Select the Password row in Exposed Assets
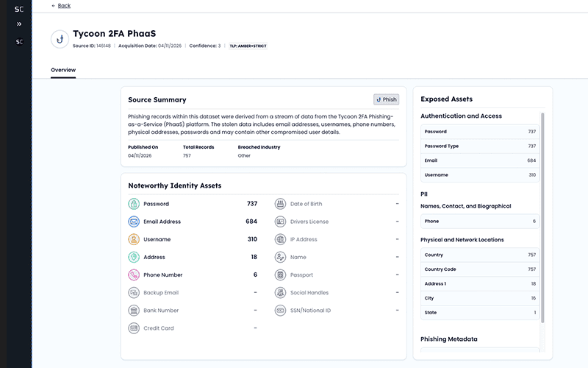Screen dimensions: 588x368 pos(480,132)
